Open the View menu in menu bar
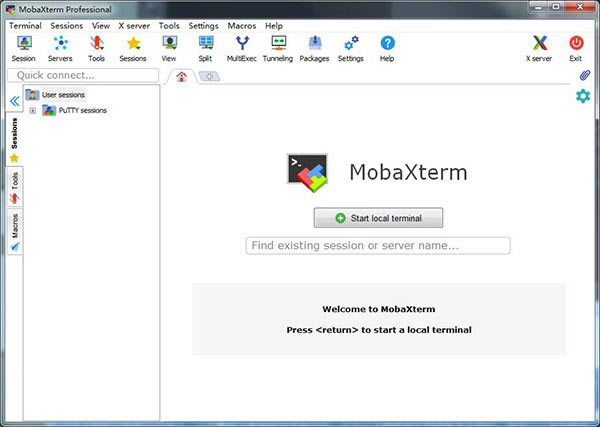Viewport: 600px width, 427px height. pyautogui.click(x=101, y=26)
